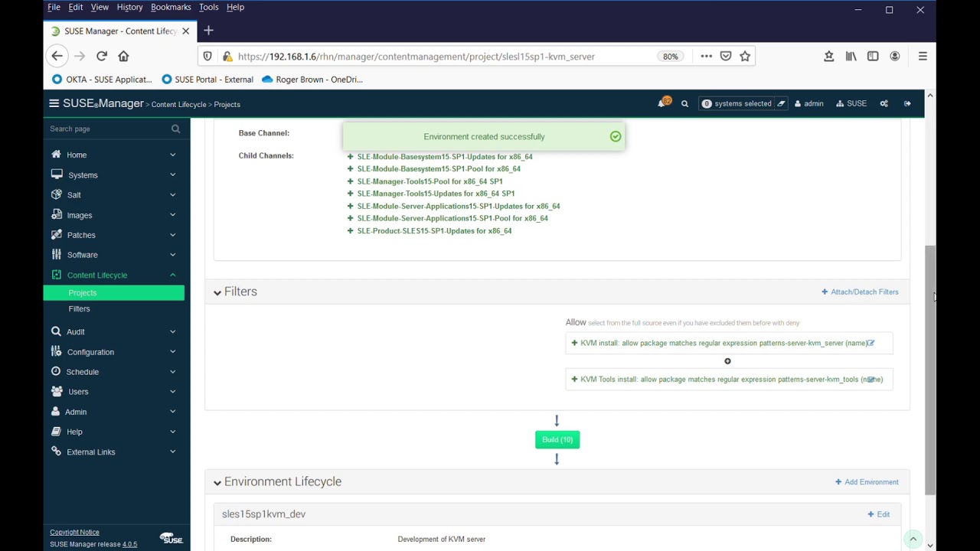Collapse the Environment Lifecycle section header

277,481
